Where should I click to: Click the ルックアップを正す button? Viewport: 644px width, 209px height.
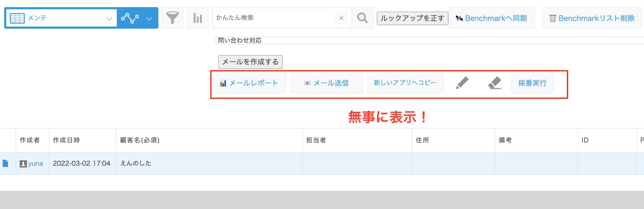412,18
